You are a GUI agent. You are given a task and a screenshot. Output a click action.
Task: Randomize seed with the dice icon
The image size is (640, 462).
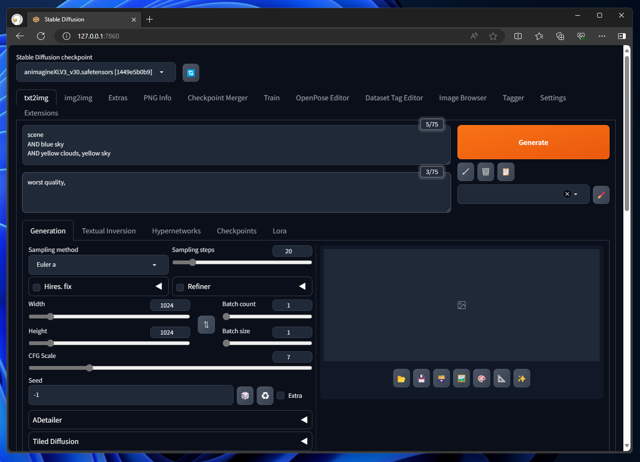click(245, 395)
